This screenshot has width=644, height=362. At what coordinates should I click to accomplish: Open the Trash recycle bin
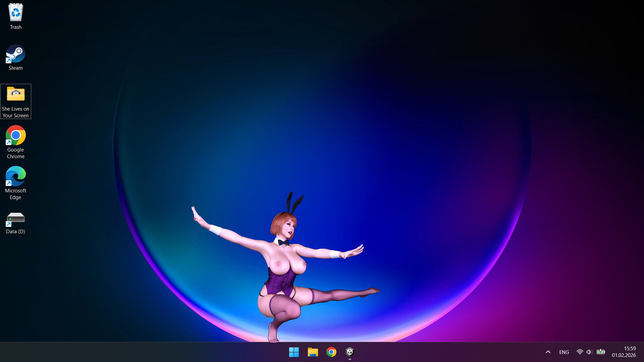15,12
